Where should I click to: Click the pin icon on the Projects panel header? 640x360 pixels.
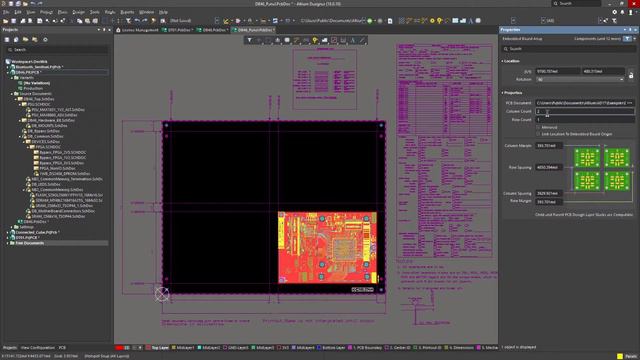point(104,30)
